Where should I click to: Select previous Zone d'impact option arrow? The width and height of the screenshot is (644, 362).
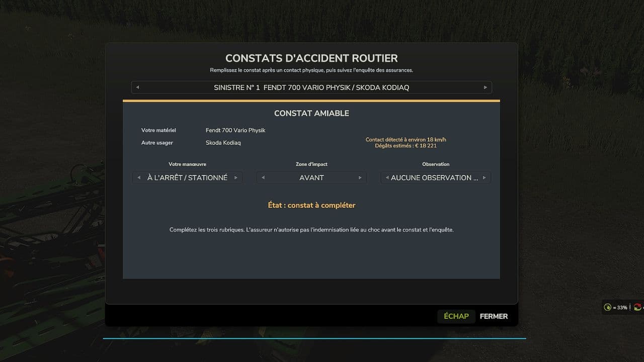pos(263,177)
